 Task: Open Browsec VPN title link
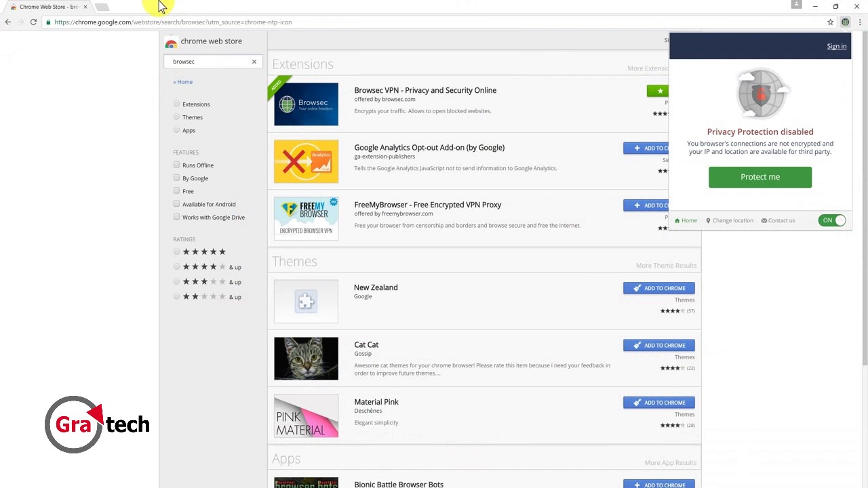coord(425,90)
